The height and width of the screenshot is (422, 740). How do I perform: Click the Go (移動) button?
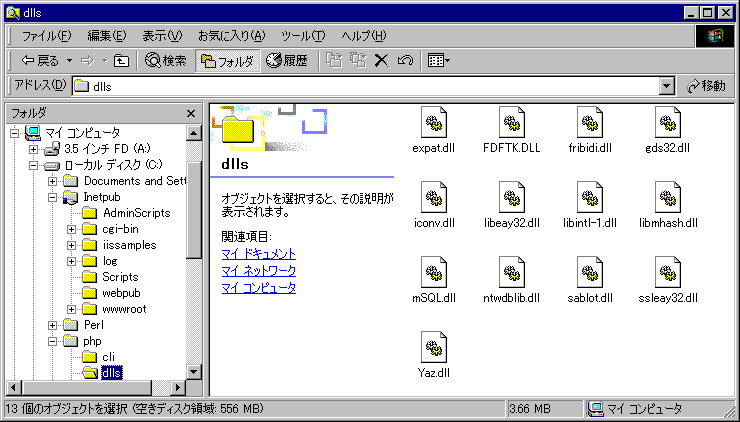[x=707, y=86]
